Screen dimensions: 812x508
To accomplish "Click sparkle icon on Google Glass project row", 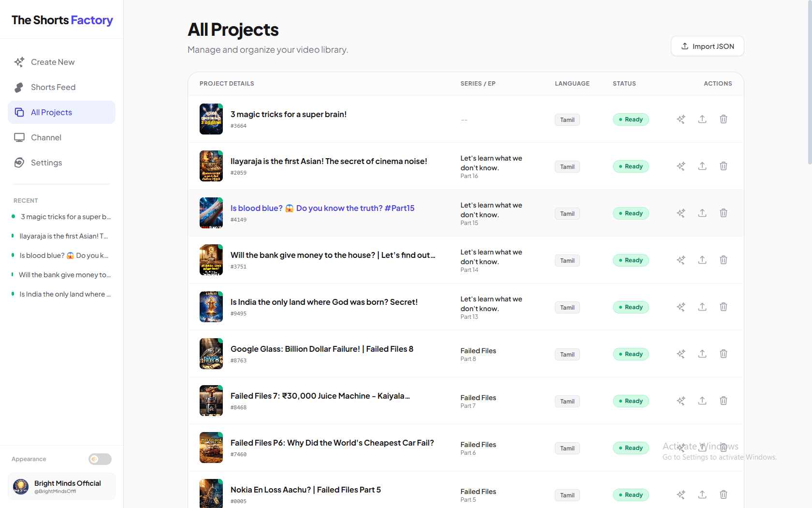I will (x=681, y=354).
